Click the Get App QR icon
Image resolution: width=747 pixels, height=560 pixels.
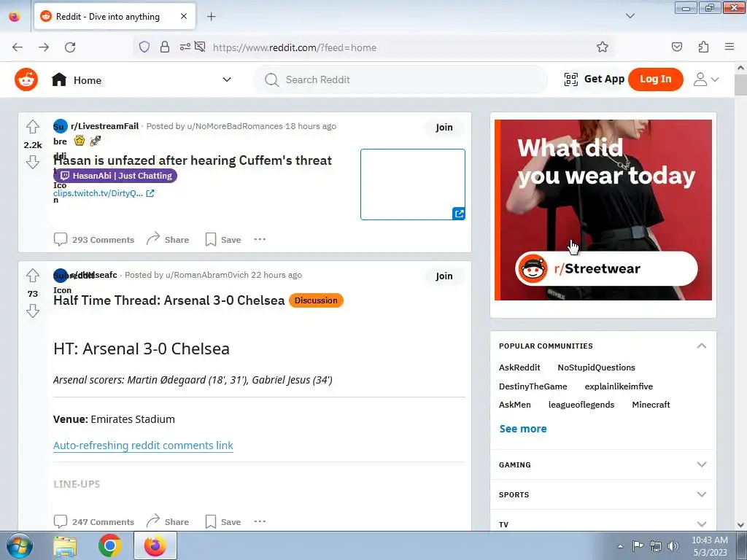coord(570,79)
